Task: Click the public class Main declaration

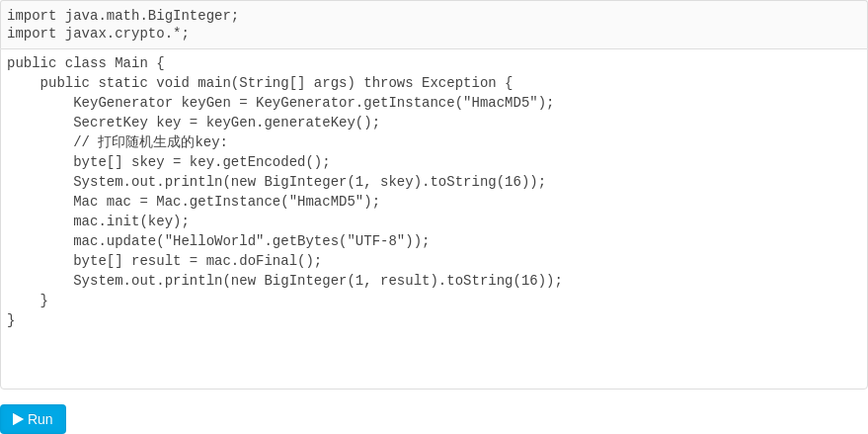Action: click(85, 63)
